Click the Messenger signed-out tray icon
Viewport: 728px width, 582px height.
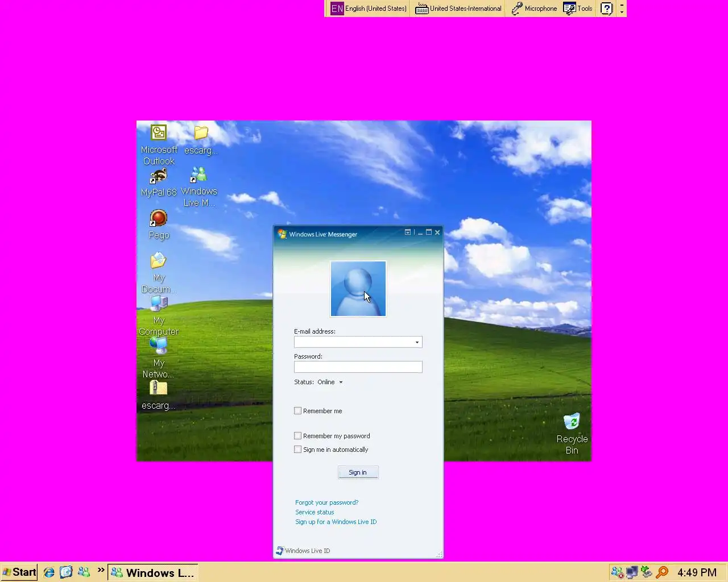(617, 572)
